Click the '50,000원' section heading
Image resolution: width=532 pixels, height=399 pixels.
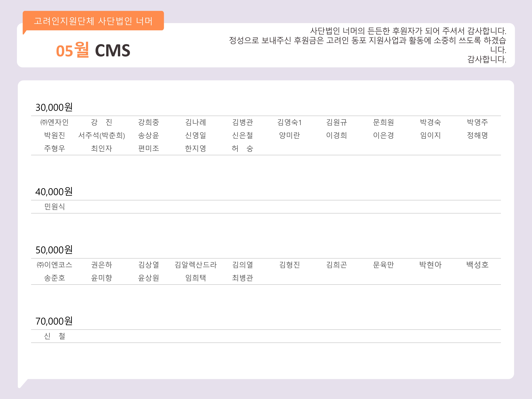pyautogui.click(x=54, y=250)
